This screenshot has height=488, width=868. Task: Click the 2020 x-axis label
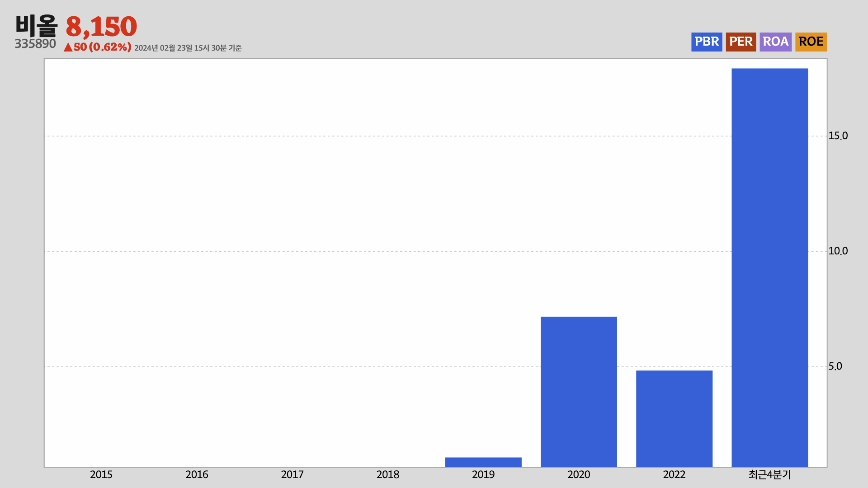[x=579, y=474]
